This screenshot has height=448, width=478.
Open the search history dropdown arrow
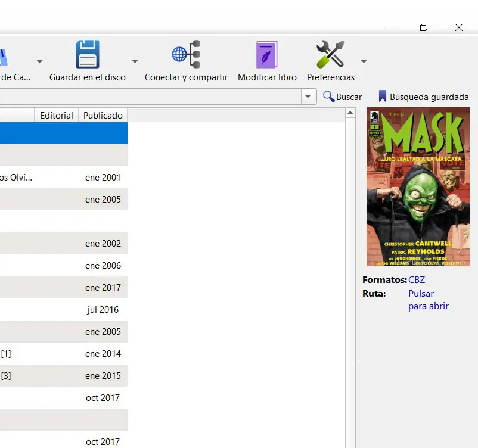pyautogui.click(x=308, y=97)
